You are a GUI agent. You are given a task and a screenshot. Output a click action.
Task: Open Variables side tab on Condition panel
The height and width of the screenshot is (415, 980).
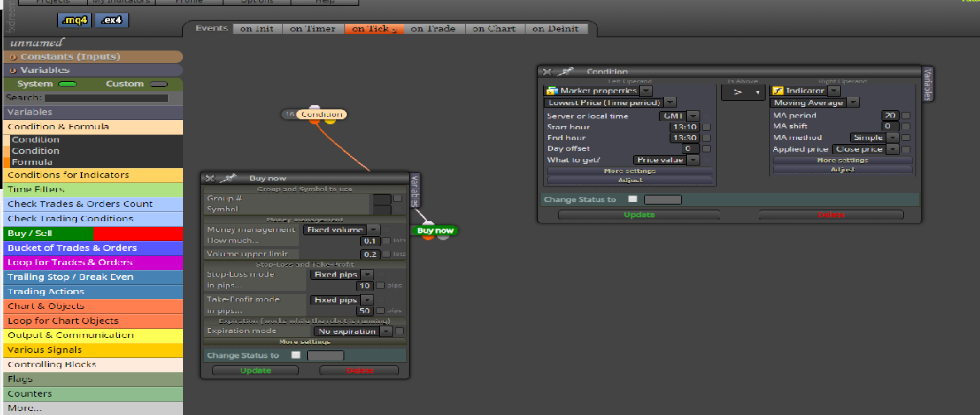coord(928,84)
